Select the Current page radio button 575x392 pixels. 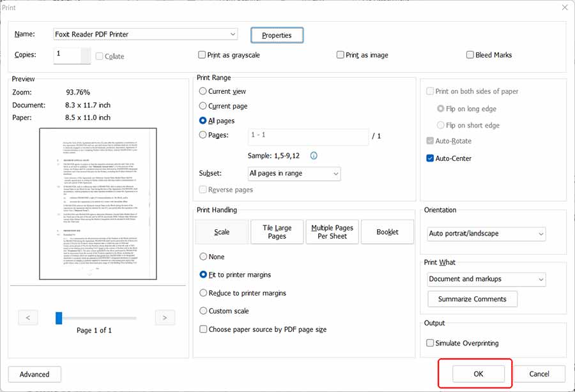[202, 106]
